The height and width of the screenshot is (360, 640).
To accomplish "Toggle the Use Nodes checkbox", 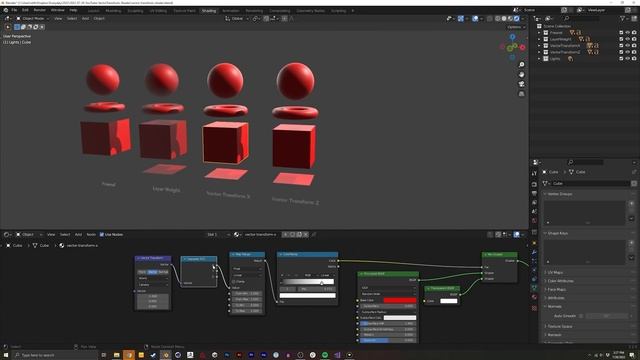I will 102,235.
